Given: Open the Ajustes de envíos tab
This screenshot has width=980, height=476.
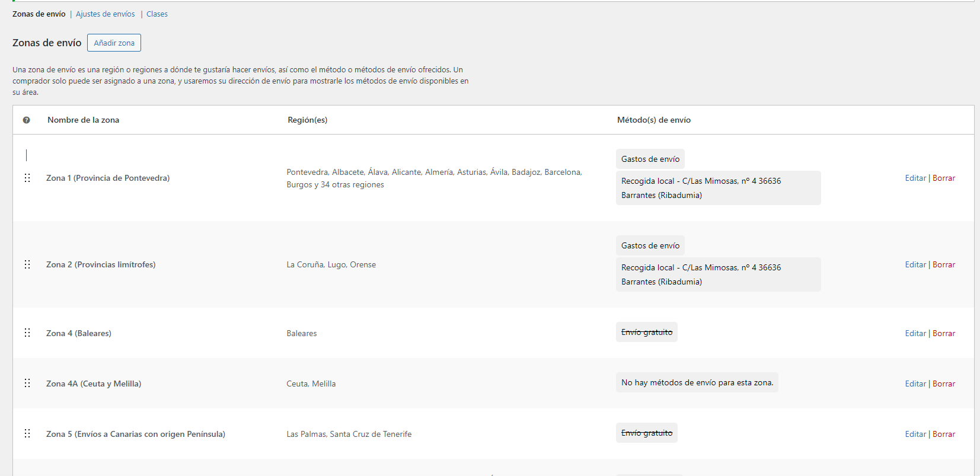Looking at the screenshot, I should [105, 14].
